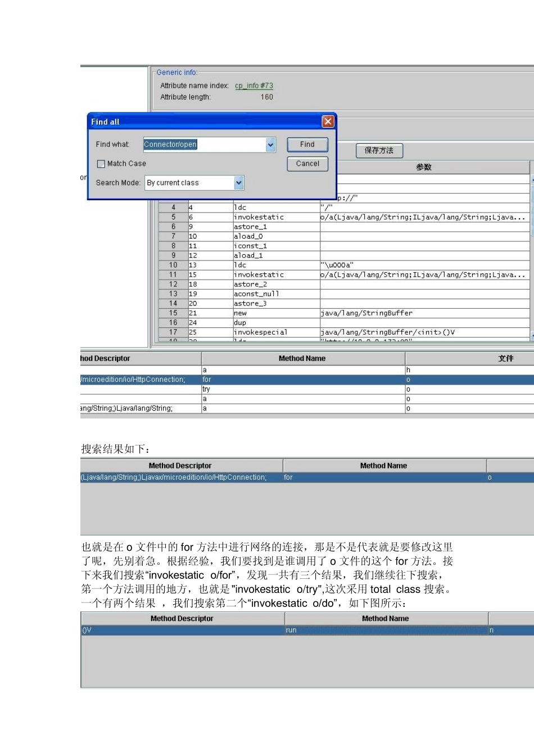
Task: Select the aload_0 instruction row
Action: pos(344,236)
